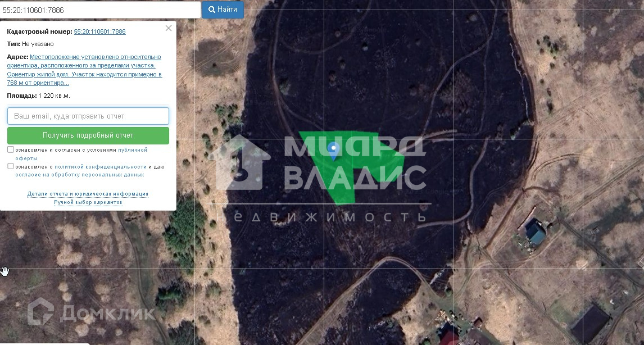Click the Найти search button
The width and height of the screenshot is (644, 345).
point(223,10)
